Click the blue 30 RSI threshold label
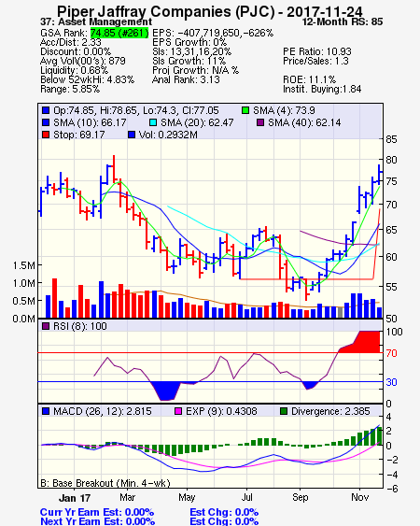Screen dimensions: 420x526 [391, 382]
